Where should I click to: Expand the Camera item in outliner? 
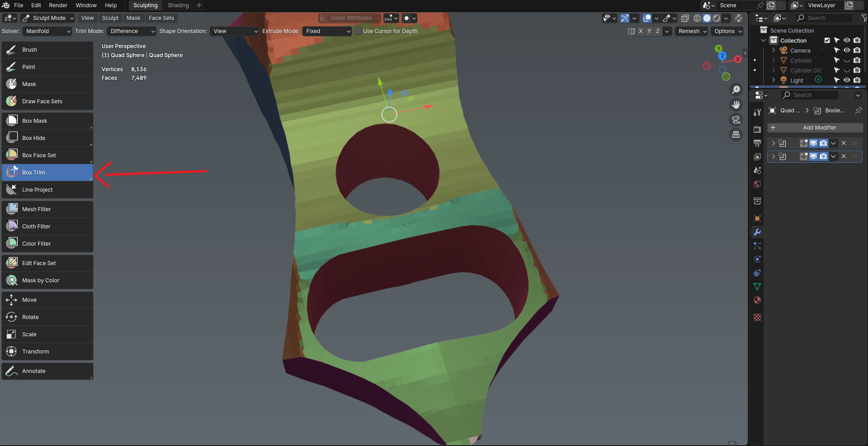[x=774, y=50]
